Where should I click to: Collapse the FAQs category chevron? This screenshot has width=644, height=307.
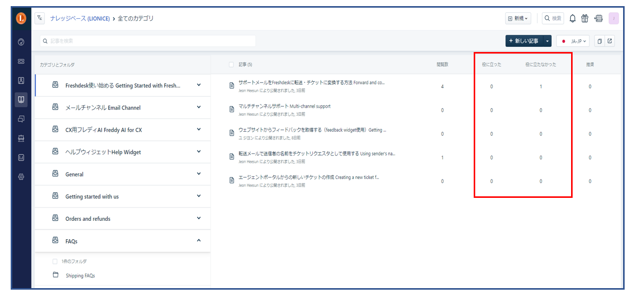(x=199, y=240)
